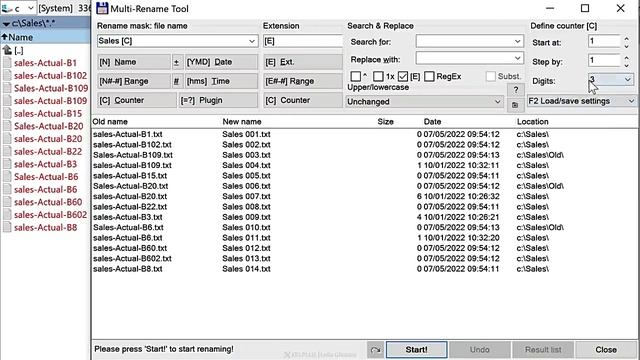Click the reload arrow icon beside Start!
Screen dimensions: 640x360
(376, 350)
